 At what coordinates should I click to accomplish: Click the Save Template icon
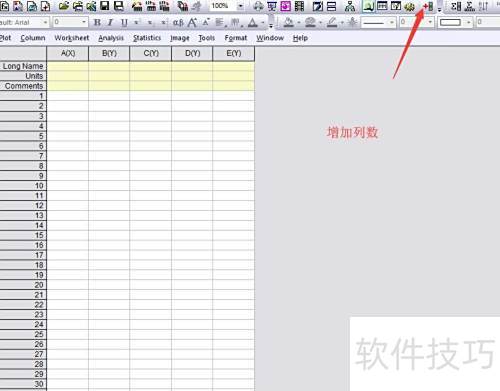(118, 6)
